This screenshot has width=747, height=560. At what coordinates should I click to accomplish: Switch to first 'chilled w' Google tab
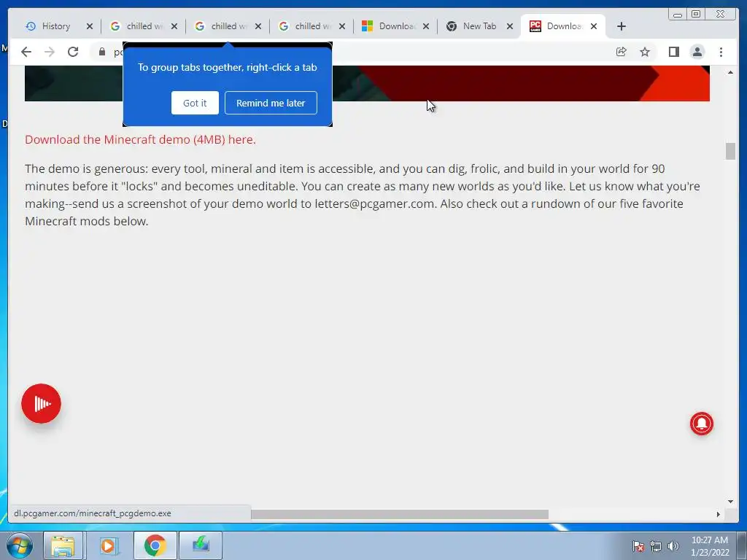(144, 26)
